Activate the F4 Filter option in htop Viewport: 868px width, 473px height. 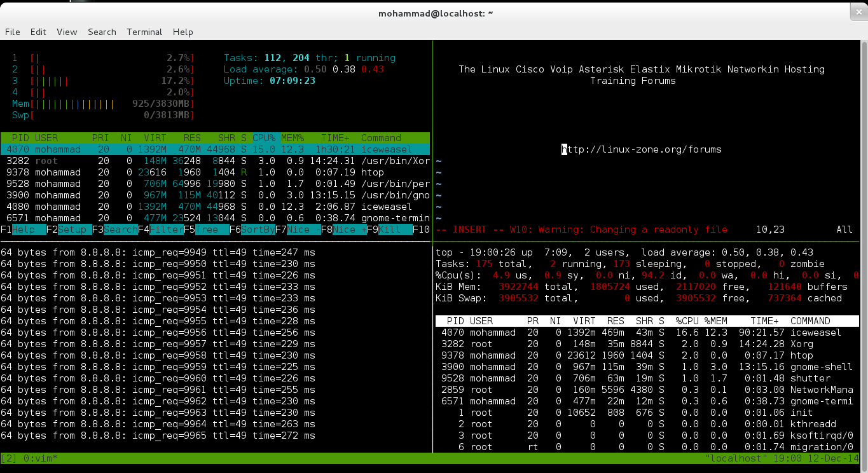click(166, 230)
